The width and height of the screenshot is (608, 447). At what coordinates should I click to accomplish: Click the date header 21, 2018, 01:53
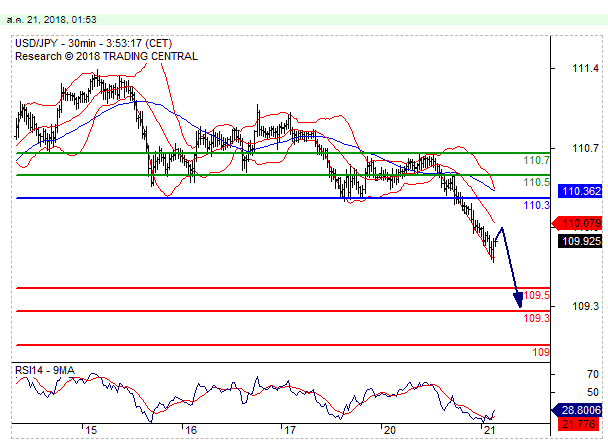point(52,20)
